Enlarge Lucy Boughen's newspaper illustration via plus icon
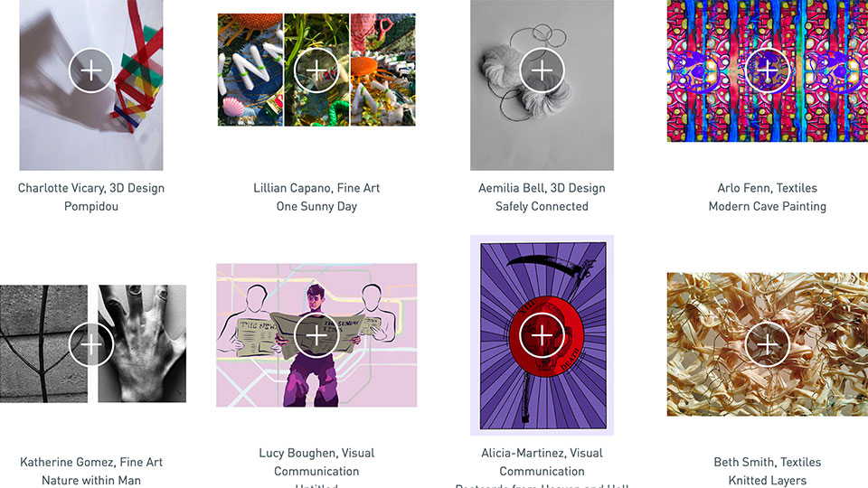 (x=316, y=335)
